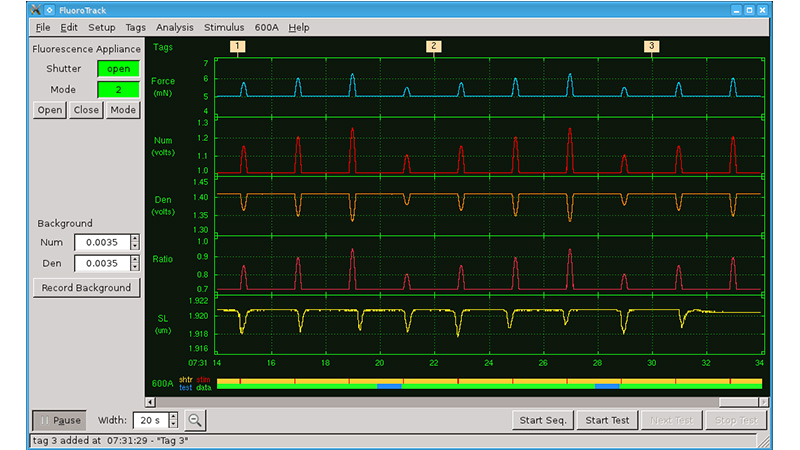Click the horizontal scrollbar thumb
The width and height of the screenshot is (800, 450).
(739, 402)
